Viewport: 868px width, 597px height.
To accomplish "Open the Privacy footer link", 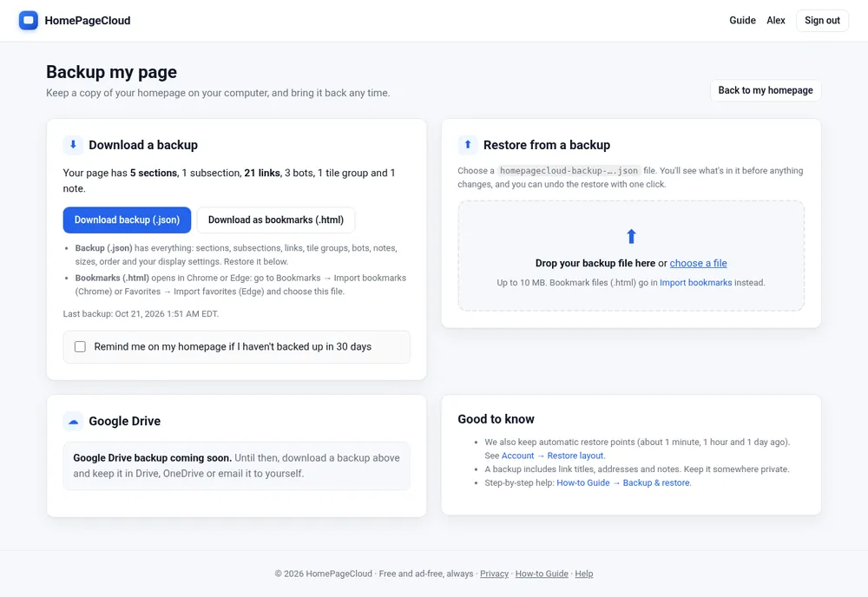I will [x=494, y=574].
